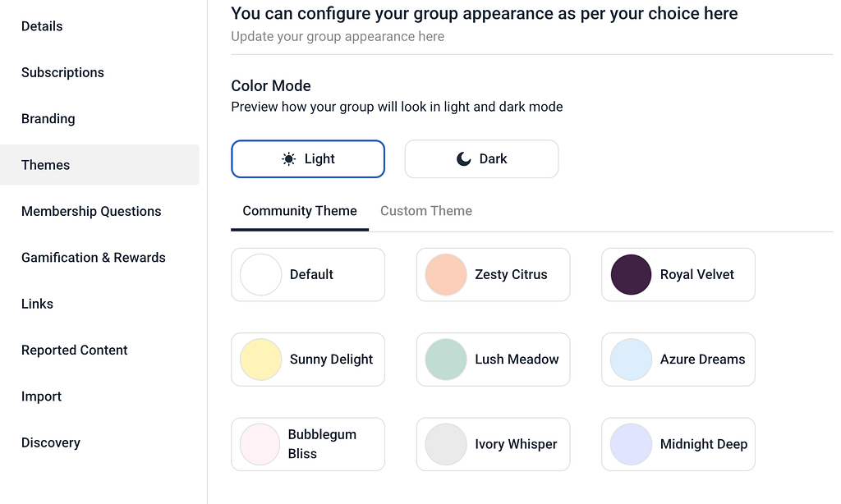The height and width of the screenshot is (504, 841).
Task: Go to Branding in the sidebar
Action: pos(48,118)
